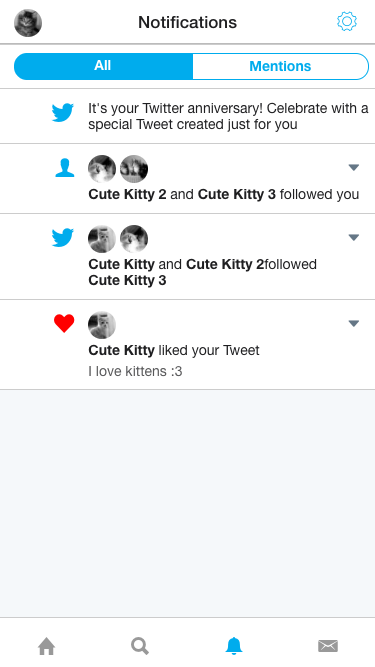Click Cute Kitty avatar in liked Tweet notification

pyautogui.click(x=102, y=325)
